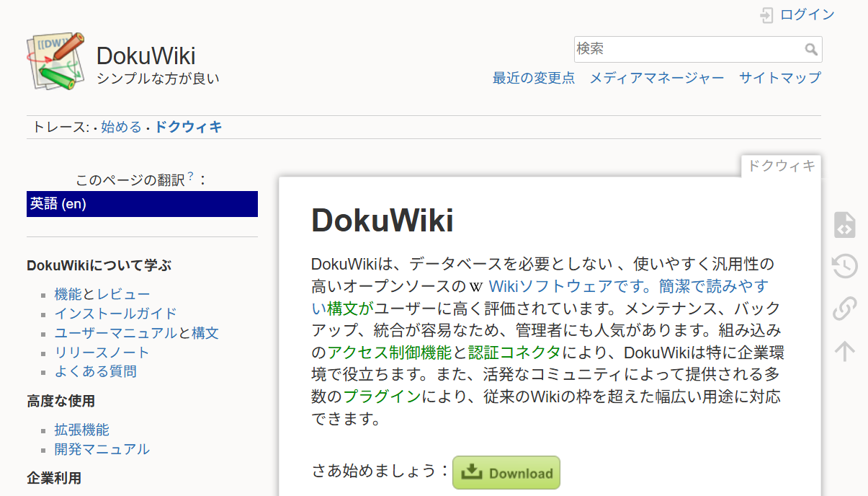Click the ドクウィキ page tab label
Image resolution: width=868 pixels, height=496 pixels.
[x=782, y=166]
